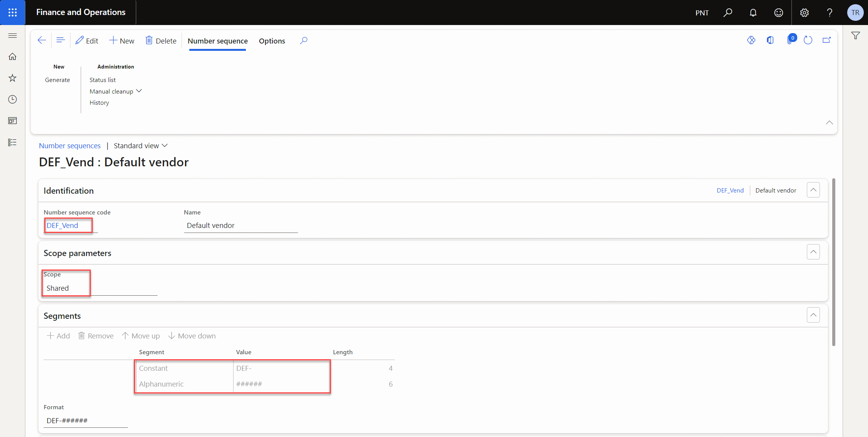
Task: Collapse the action pane ribbon
Action: click(x=829, y=122)
